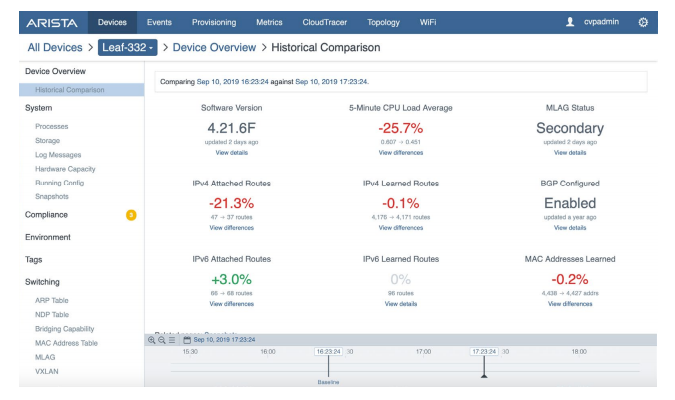Switch to the Devices tab
675x400 pixels.
click(x=112, y=22)
